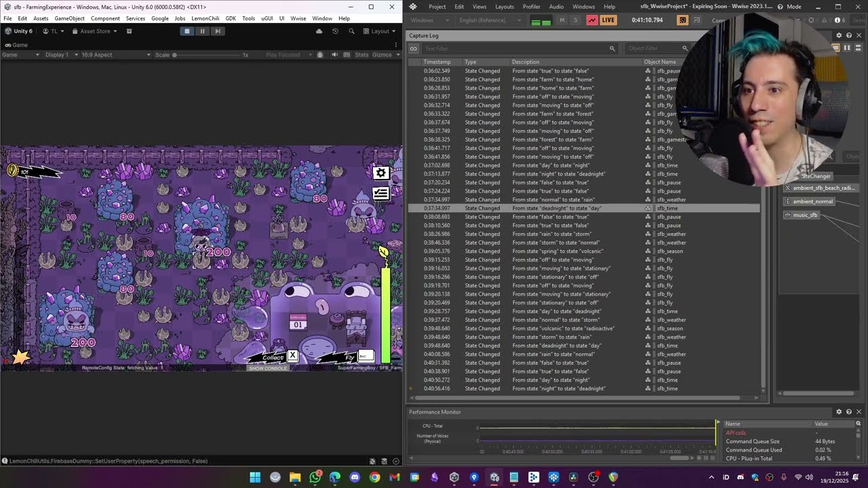The width and height of the screenshot is (868, 488).
Task: Click the Capture Log Object Filter field
Action: (x=657, y=49)
